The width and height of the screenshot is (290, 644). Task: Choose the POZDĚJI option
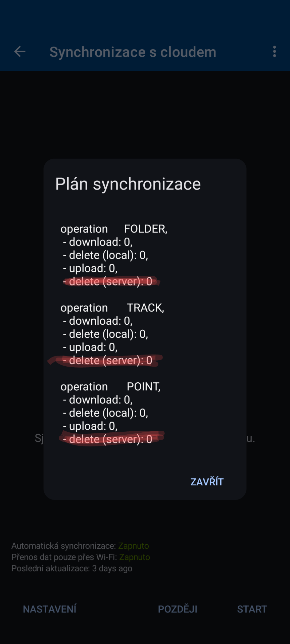[x=178, y=609]
